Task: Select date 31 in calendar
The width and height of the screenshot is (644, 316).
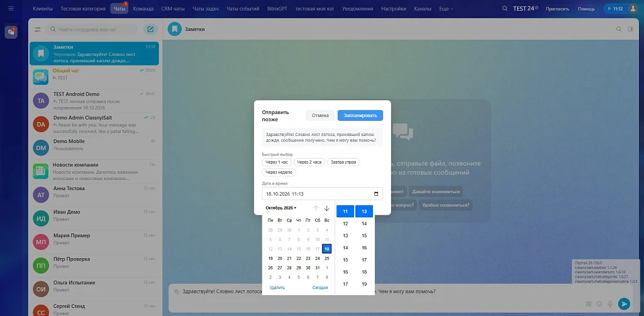Action: (318, 268)
